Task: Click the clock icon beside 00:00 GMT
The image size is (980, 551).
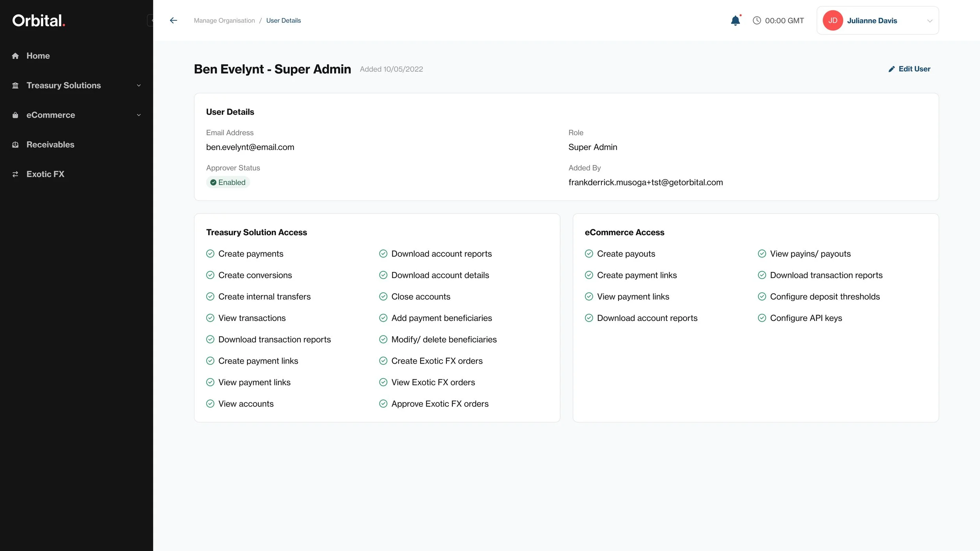Action: tap(757, 20)
